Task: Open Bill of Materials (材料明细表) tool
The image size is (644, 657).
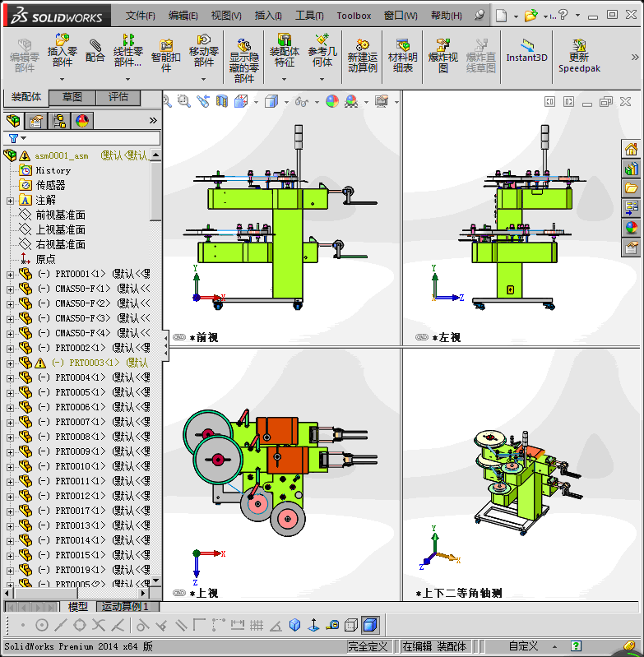Action: pos(403,56)
